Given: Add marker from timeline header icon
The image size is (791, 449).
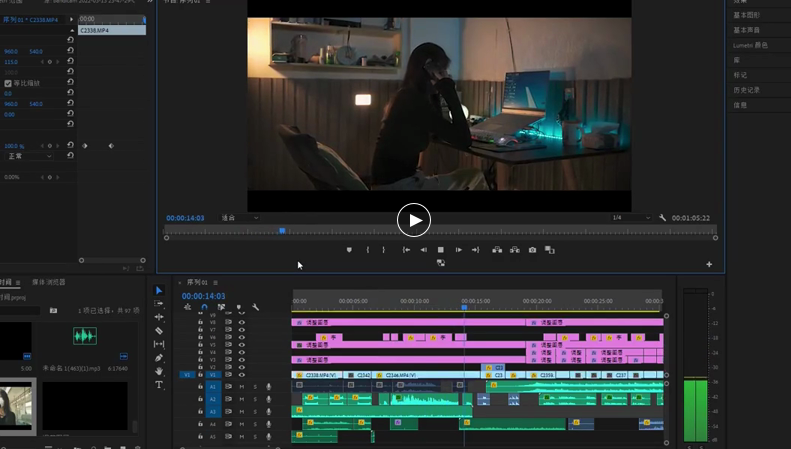Looking at the screenshot, I should [x=239, y=307].
